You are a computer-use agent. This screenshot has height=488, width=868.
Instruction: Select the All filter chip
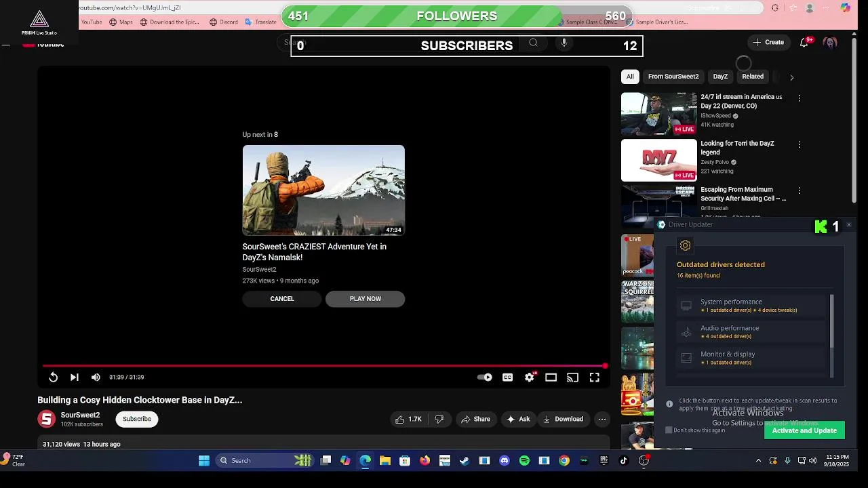point(630,77)
